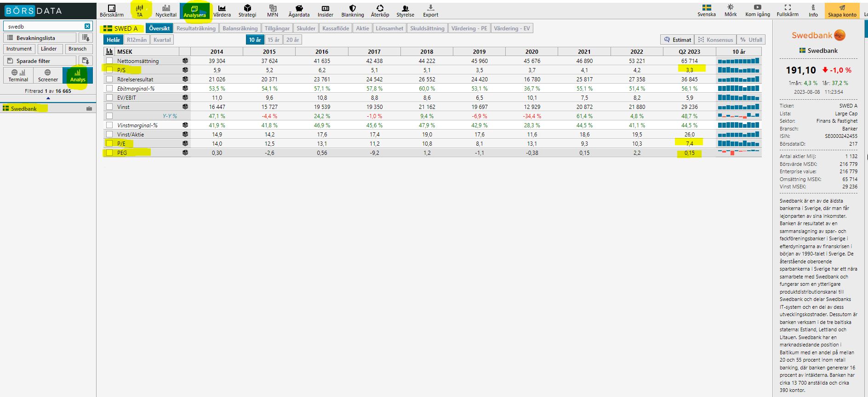
Task: Click the layers icon in Nettoomsättning row
Action: coord(185,61)
